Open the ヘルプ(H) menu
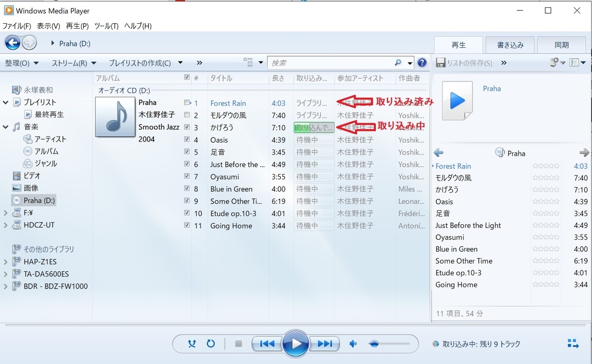 click(138, 26)
